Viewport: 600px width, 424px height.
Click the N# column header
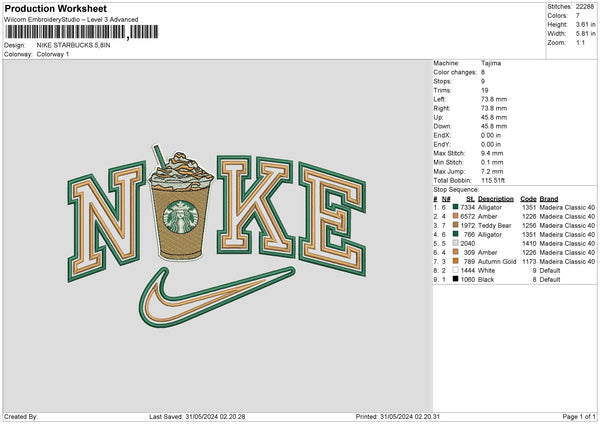click(446, 199)
